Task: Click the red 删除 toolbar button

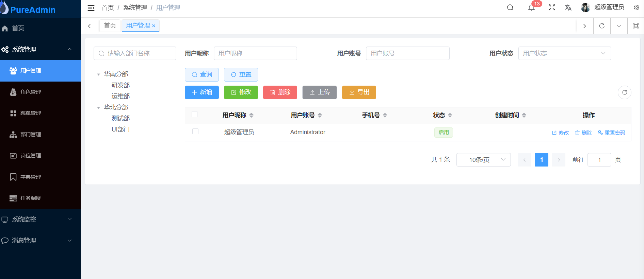Action: point(280,92)
